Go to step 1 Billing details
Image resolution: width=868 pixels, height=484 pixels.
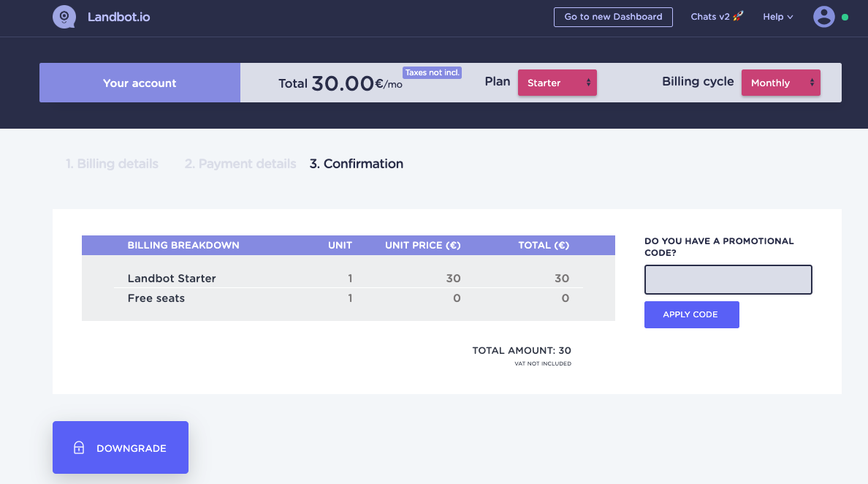[112, 164]
